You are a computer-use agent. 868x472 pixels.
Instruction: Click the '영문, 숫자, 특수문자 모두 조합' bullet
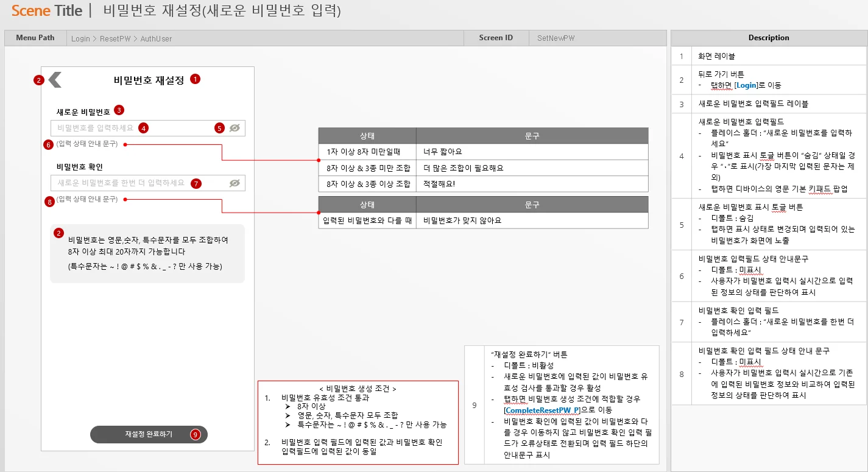coord(348,415)
